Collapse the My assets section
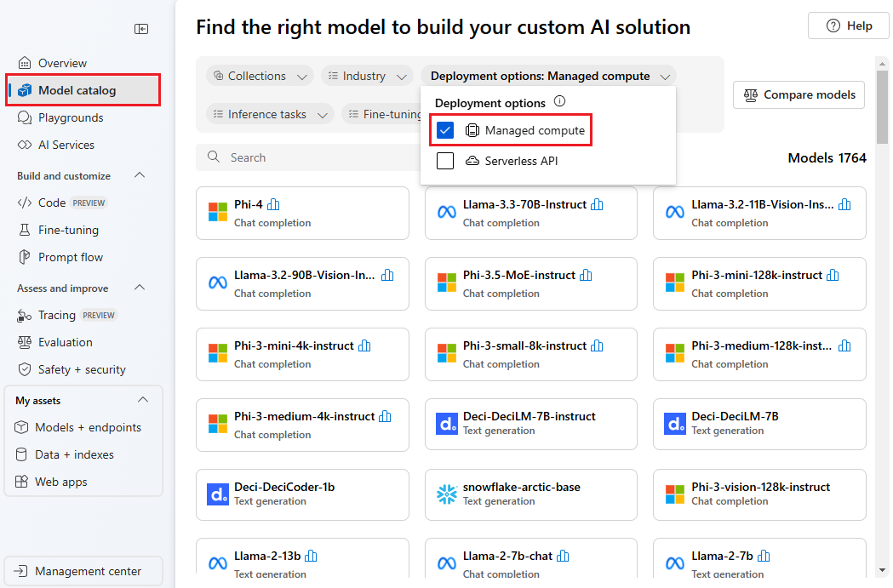 click(143, 400)
